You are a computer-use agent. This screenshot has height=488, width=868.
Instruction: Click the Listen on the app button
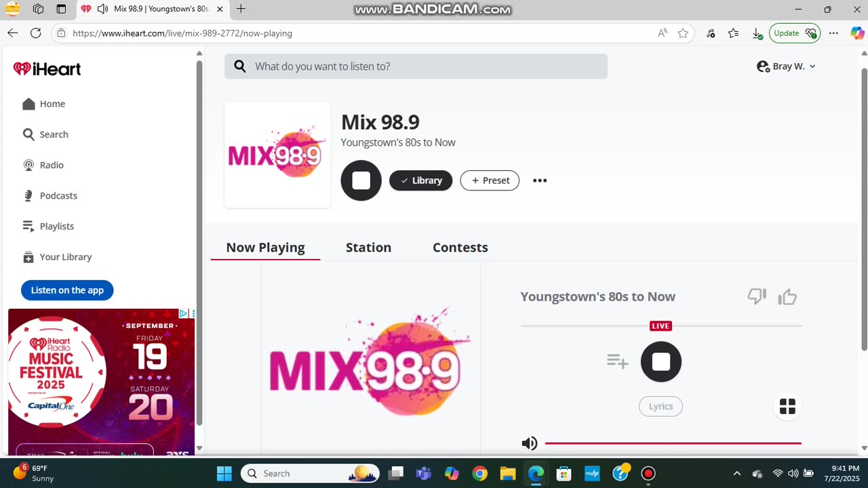click(x=67, y=290)
